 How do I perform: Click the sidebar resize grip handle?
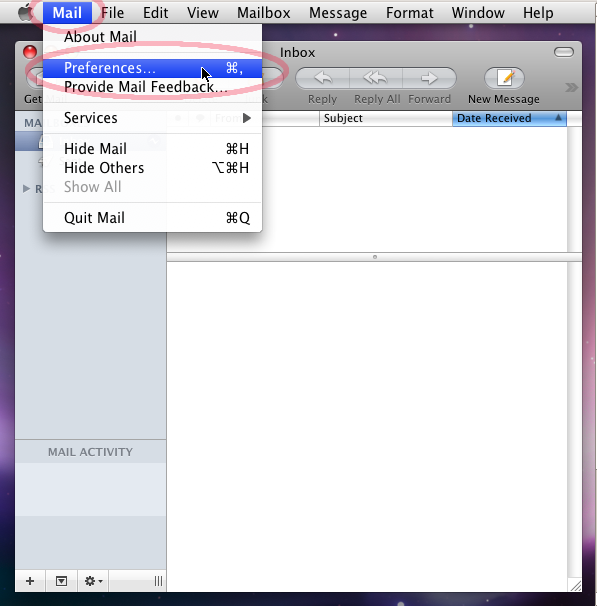(158, 581)
